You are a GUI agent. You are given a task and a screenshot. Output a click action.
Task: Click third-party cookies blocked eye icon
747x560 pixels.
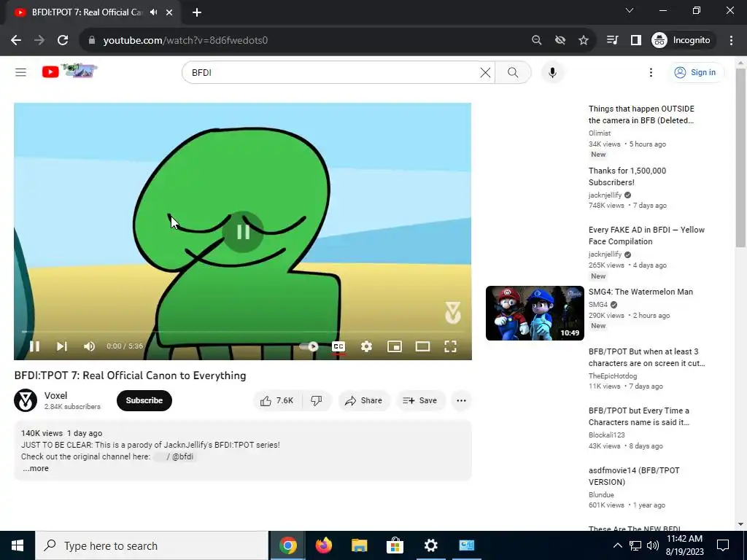click(560, 40)
